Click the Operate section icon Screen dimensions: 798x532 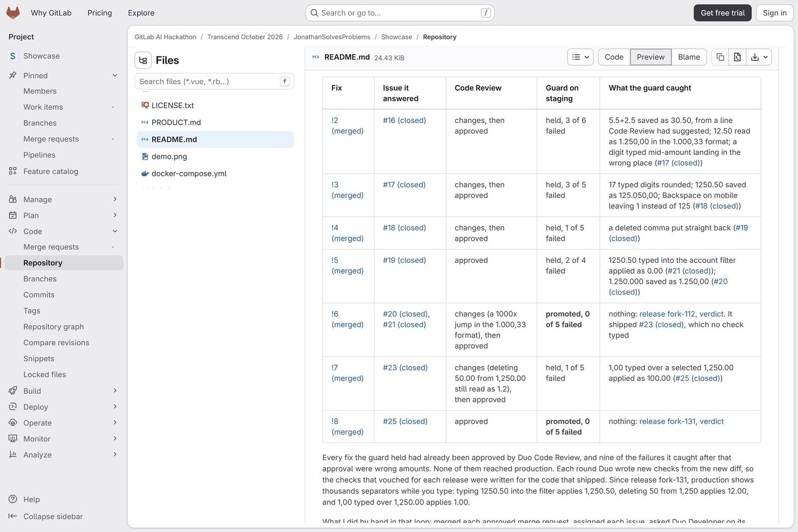tap(13, 422)
